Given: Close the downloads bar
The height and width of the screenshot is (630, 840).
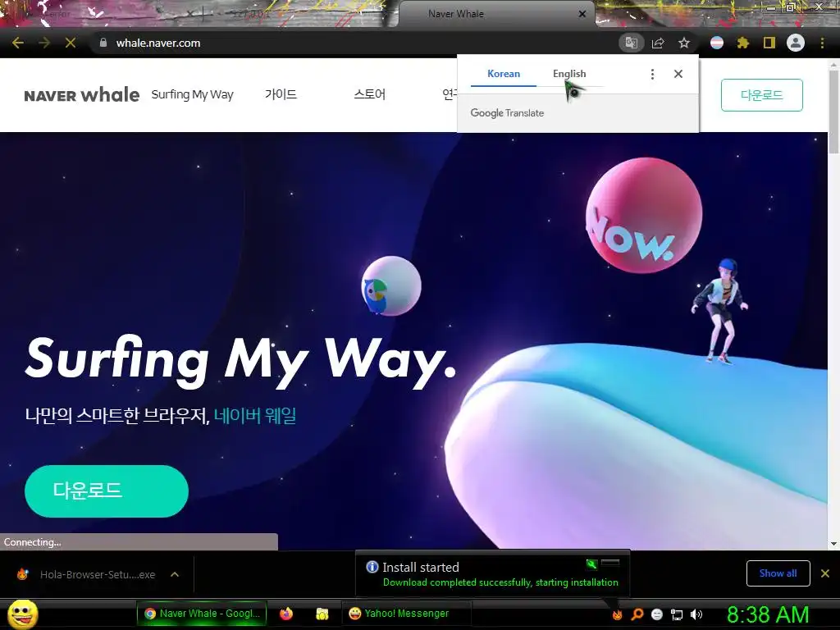Looking at the screenshot, I should (825, 573).
